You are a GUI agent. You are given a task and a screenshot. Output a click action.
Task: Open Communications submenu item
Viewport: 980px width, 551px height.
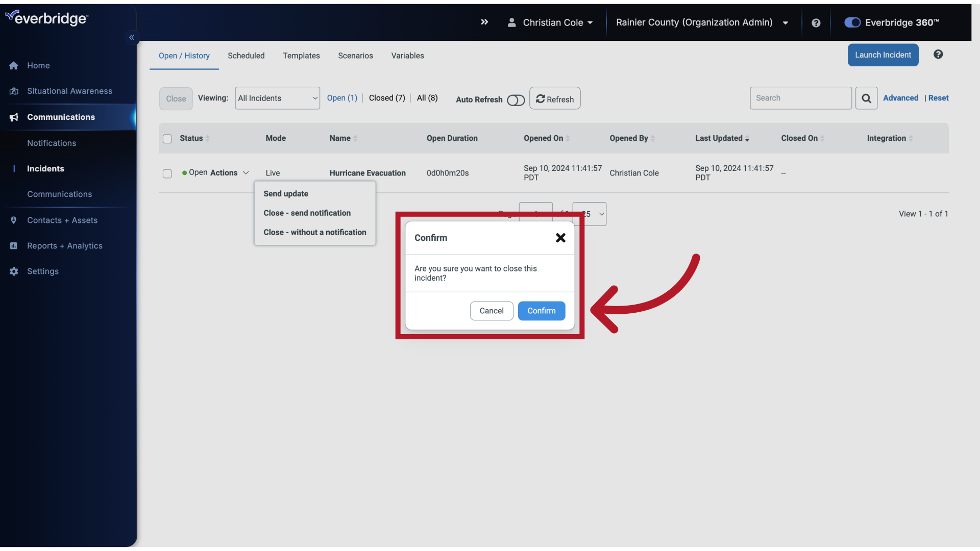click(60, 194)
